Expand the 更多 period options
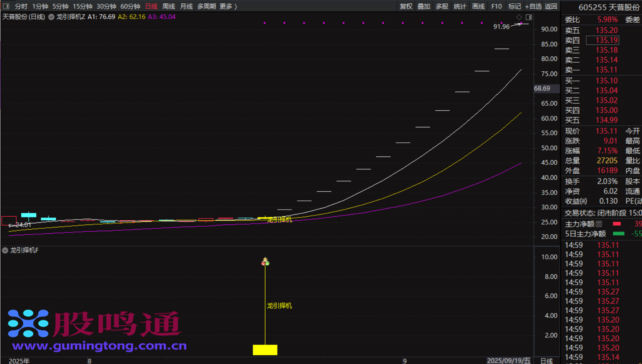Image resolution: width=642 pixels, height=364 pixels. [x=228, y=6]
